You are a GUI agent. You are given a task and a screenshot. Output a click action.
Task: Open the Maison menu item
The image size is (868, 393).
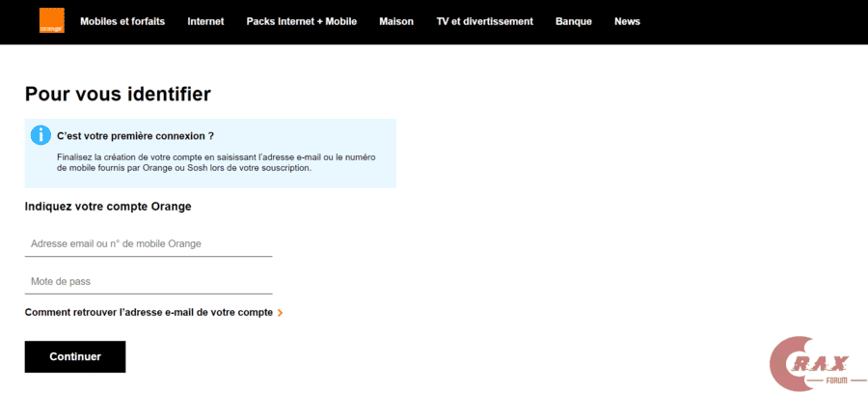click(x=396, y=21)
